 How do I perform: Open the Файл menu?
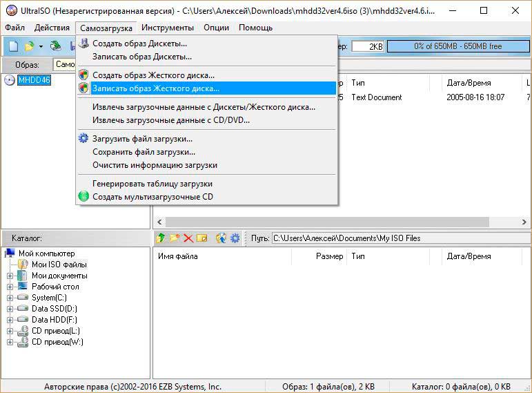pos(14,28)
